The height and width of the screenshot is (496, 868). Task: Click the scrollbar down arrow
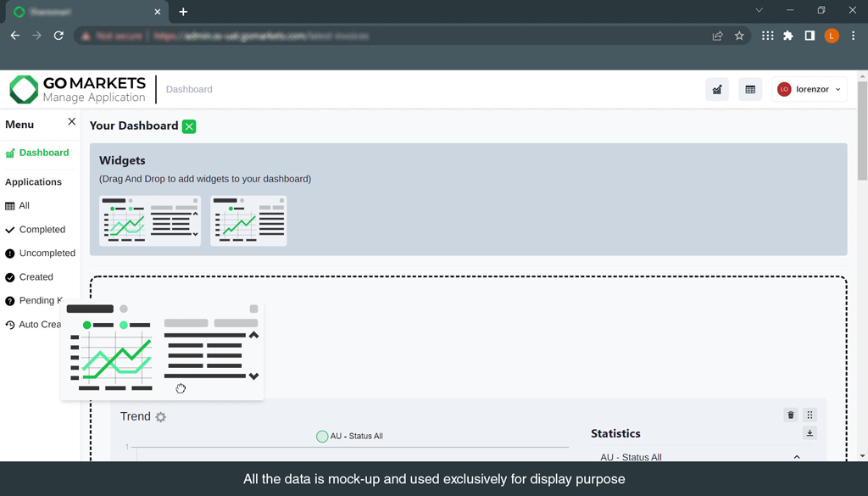coord(862,456)
